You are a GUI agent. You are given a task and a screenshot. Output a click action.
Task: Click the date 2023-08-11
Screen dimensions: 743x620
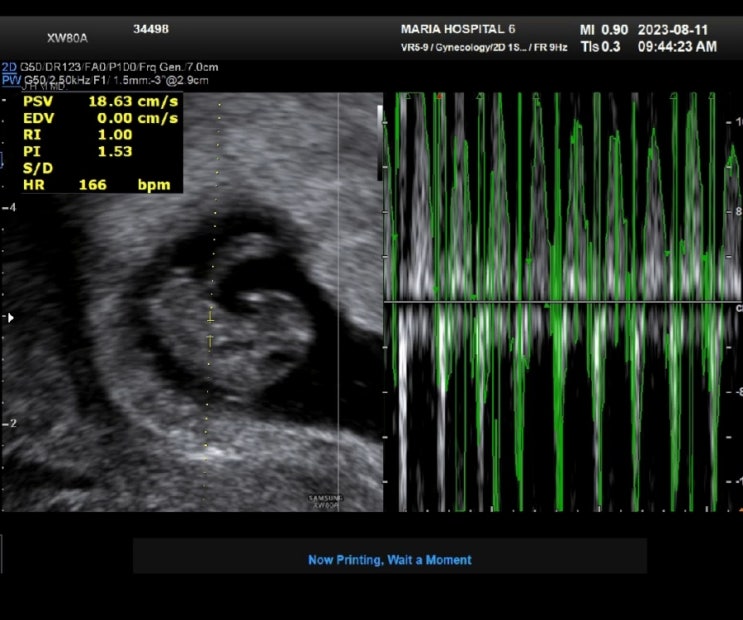pos(672,30)
